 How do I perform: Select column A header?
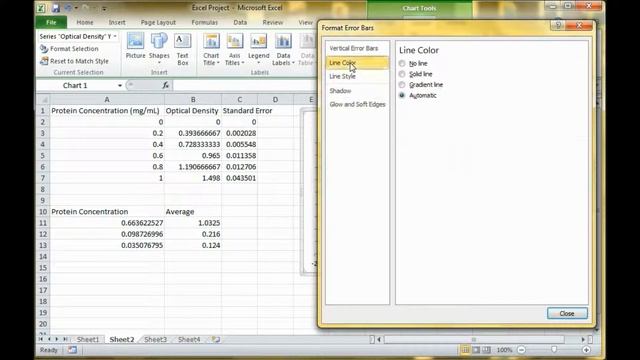point(107,100)
